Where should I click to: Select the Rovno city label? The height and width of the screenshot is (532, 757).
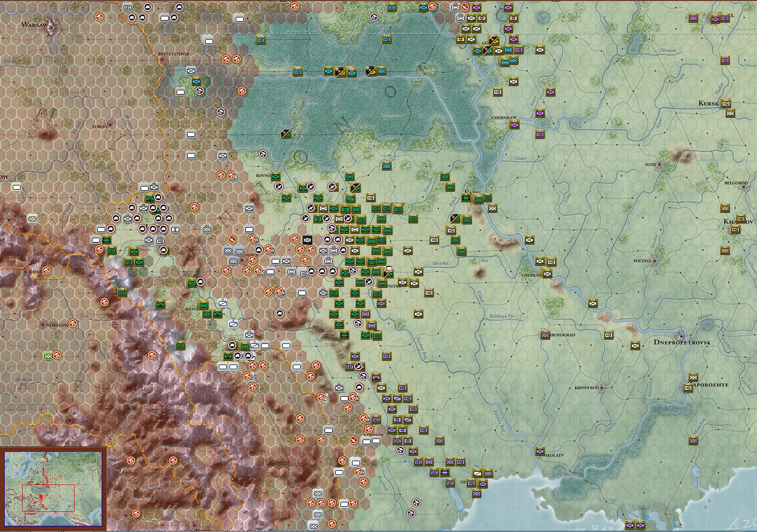(263, 175)
